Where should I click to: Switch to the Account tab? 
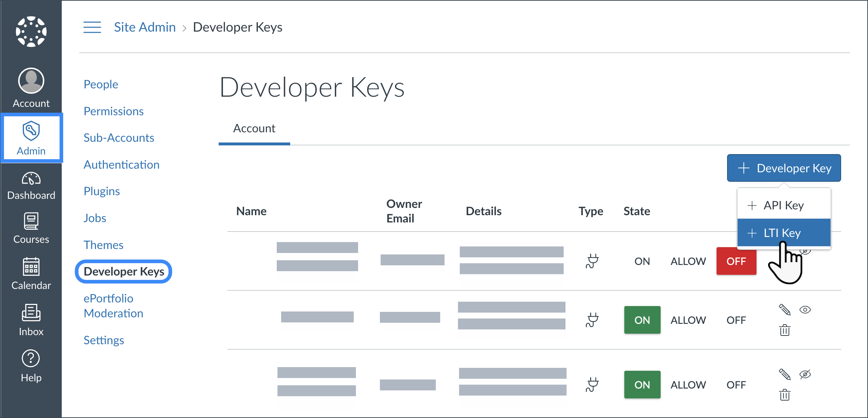(254, 129)
